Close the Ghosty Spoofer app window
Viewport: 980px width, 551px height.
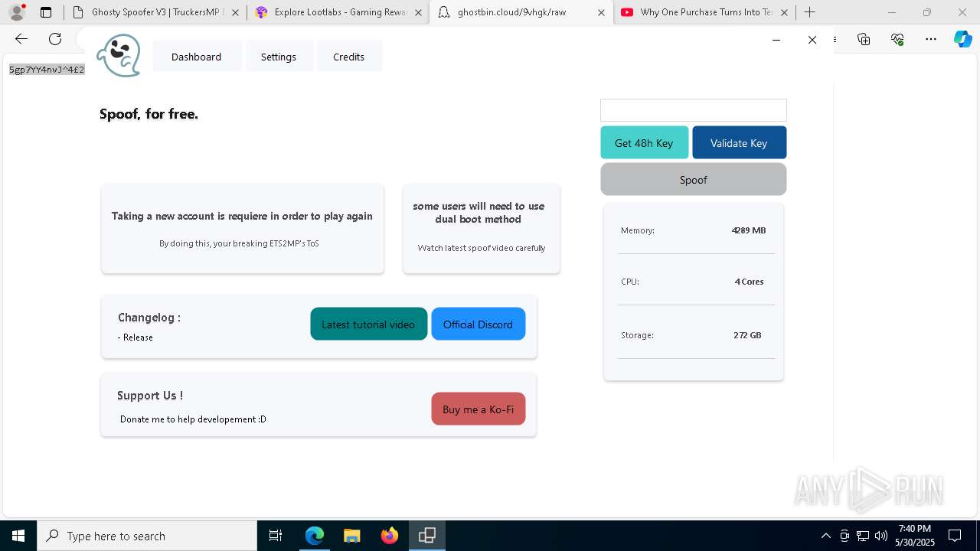click(812, 40)
